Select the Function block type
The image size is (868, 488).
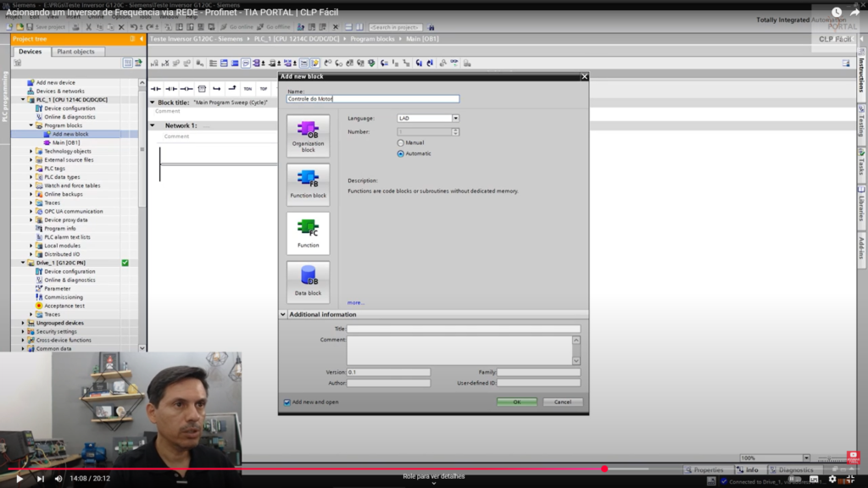(x=308, y=184)
